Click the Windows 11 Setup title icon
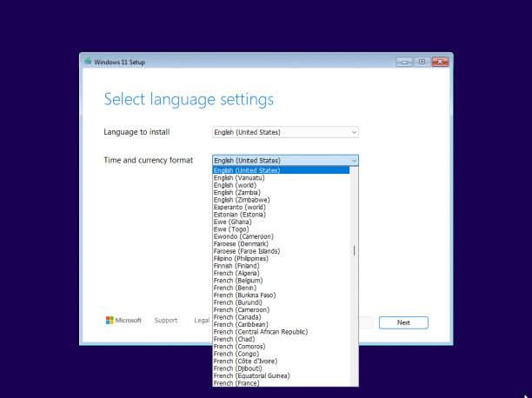The width and height of the screenshot is (532, 398). point(88,61)
